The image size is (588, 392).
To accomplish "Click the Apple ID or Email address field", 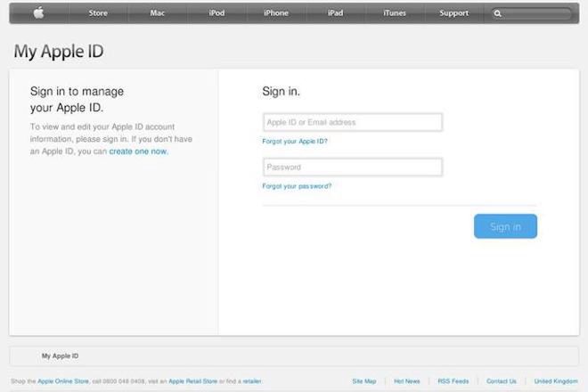I will click(353, 122).
